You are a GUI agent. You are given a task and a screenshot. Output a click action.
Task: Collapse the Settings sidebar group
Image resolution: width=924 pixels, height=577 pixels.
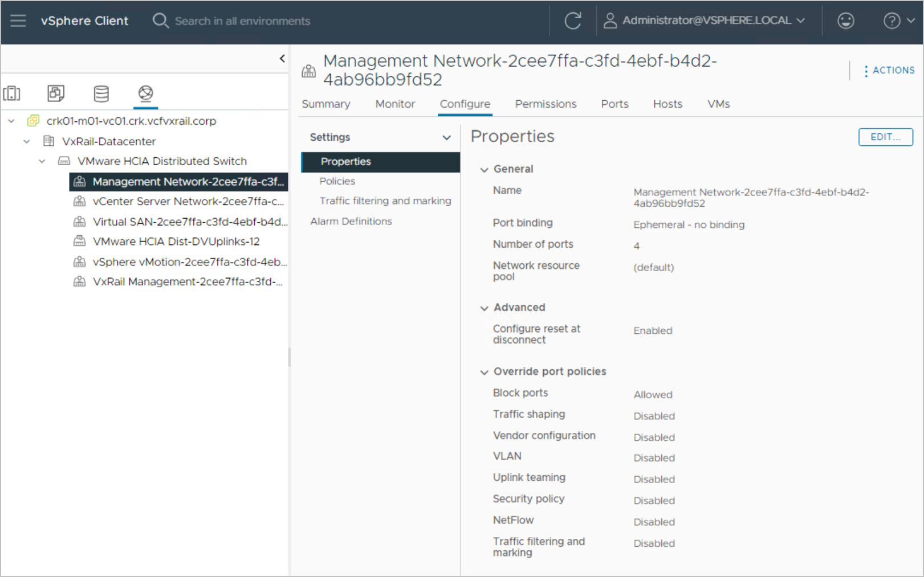(x=446, y=137)
